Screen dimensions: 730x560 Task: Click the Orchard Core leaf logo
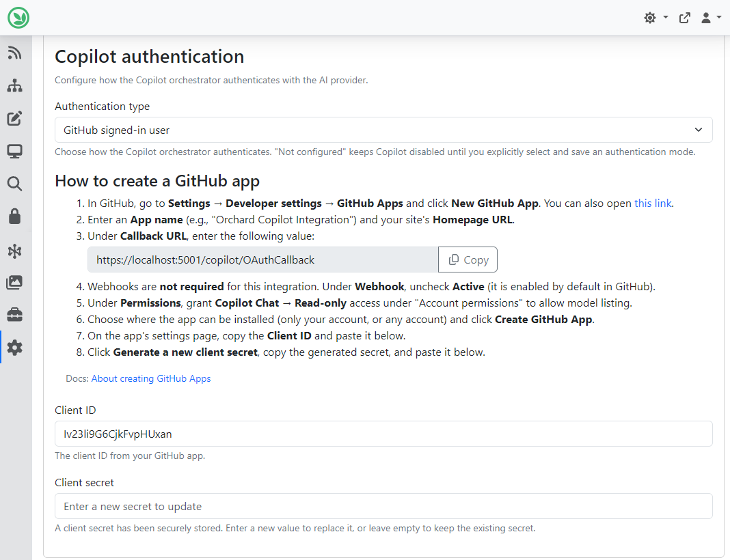pos(18,18)
